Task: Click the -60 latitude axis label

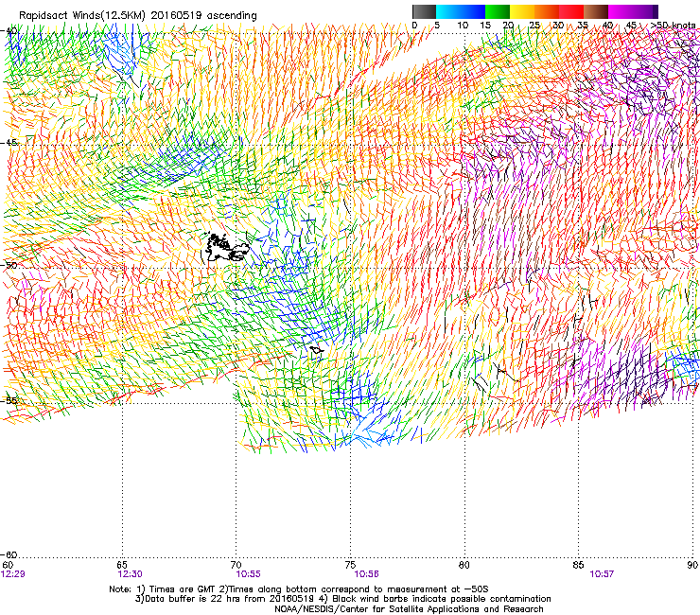Action: tap(9, 554)
